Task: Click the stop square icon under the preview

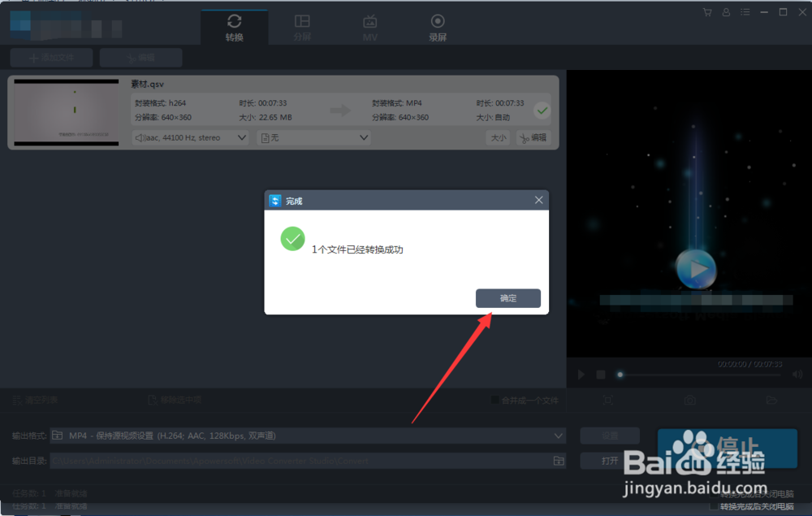Action: (601, 375)
